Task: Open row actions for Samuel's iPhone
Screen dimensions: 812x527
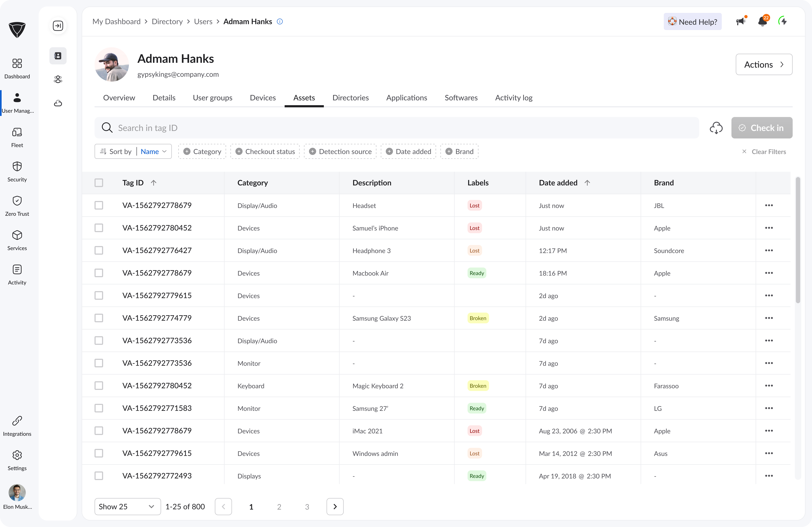Action: click(x=769, y=228)
